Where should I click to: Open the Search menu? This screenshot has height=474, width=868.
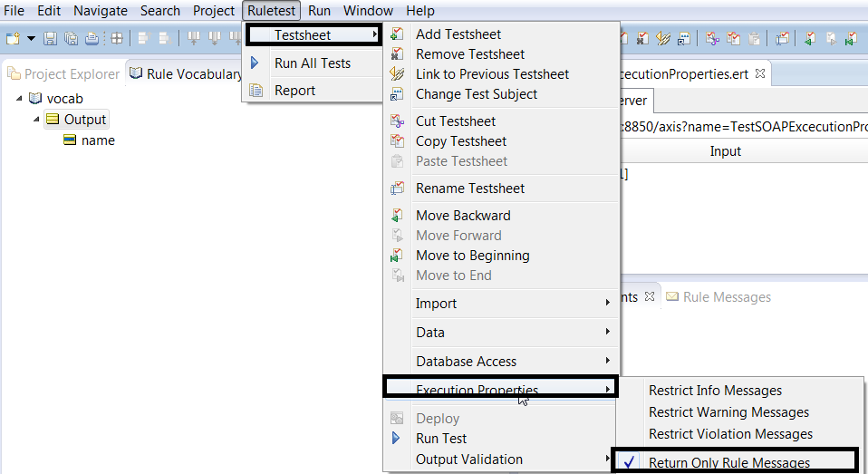point(160,11)
